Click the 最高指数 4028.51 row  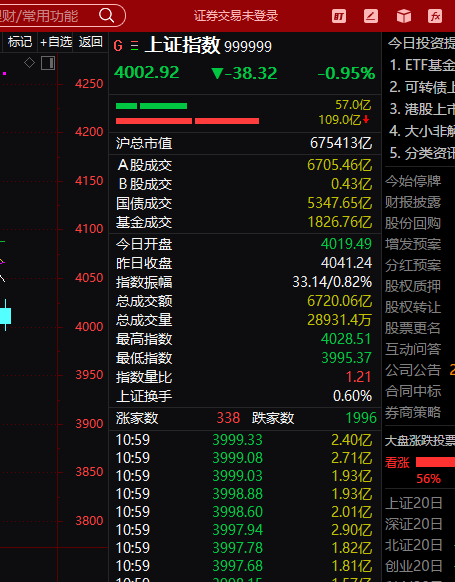[x=244, y=339]
